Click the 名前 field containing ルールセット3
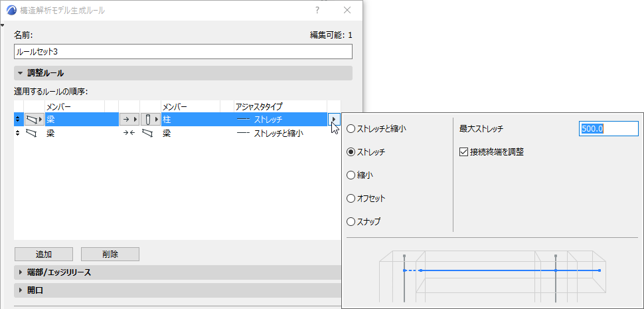Image resolution: width=644 pixels, height=309 pixels. click(x=183, y=52)
